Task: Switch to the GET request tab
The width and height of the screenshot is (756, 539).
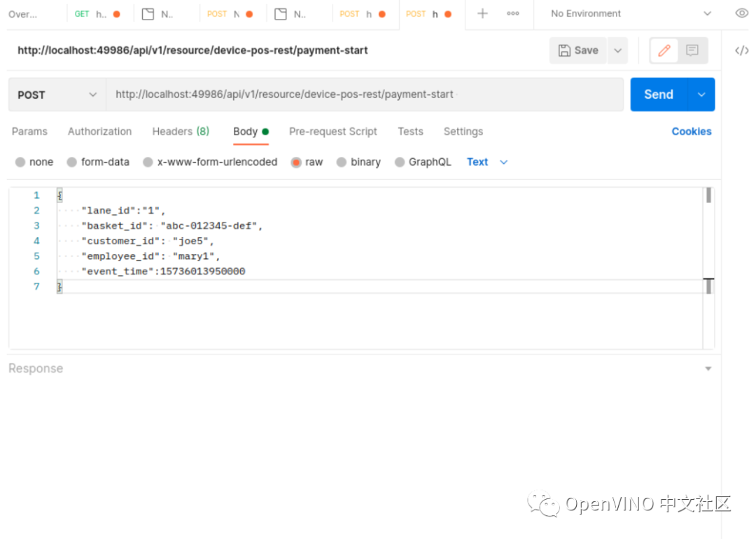Action: 97,14
